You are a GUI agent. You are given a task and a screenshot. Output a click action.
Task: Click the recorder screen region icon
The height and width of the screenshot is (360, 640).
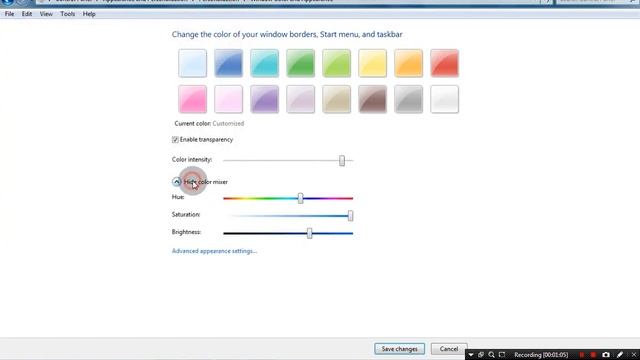502,355
